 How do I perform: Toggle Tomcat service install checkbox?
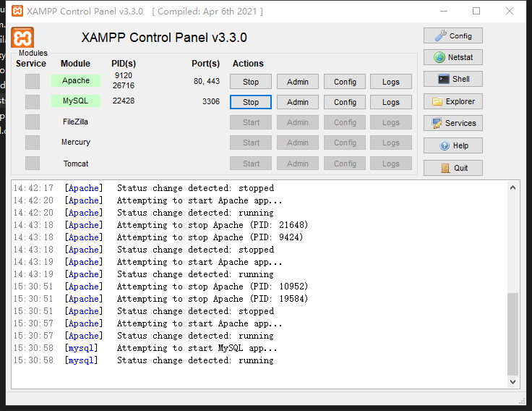[33, 163]
